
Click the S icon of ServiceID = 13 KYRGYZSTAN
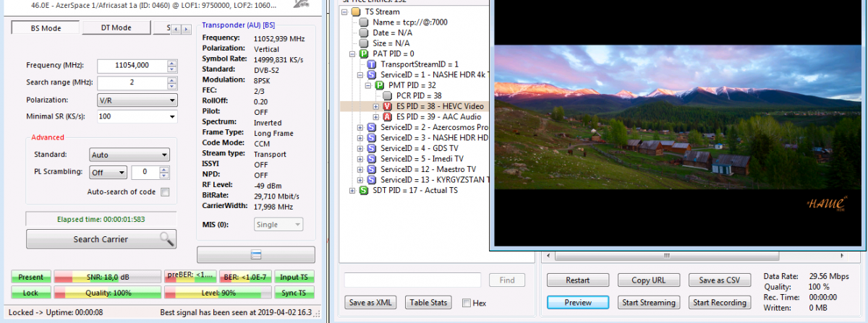coord(372,180)
